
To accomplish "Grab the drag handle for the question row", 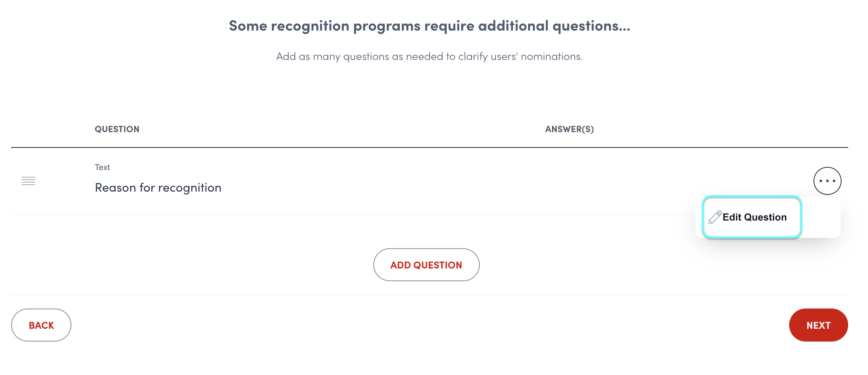I will tap(28, 181).
